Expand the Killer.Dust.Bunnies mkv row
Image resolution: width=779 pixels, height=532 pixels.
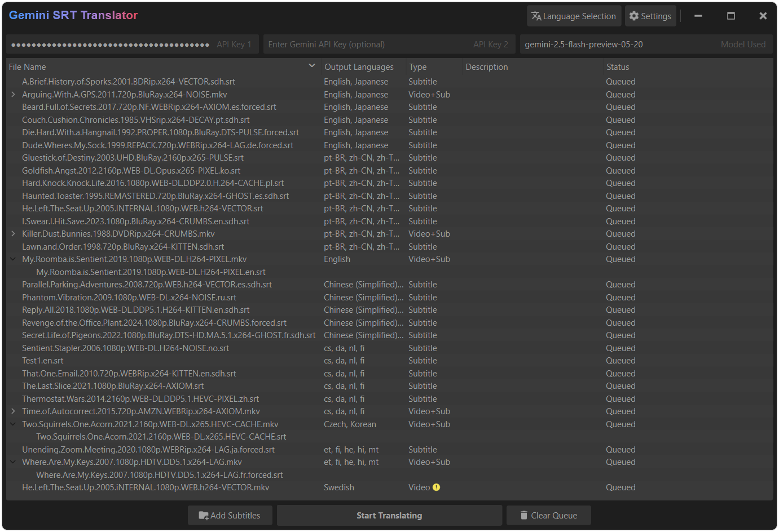13,234
